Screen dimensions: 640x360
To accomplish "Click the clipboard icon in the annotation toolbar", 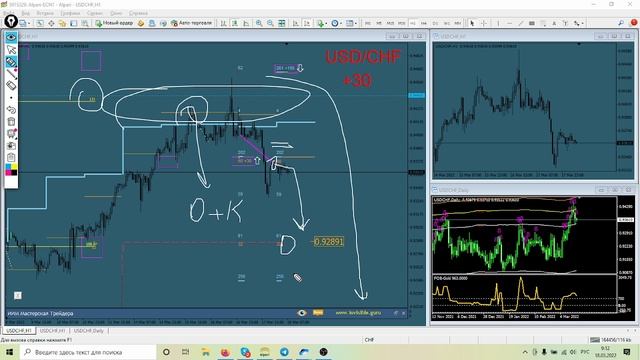I will [x=11, y=157].
